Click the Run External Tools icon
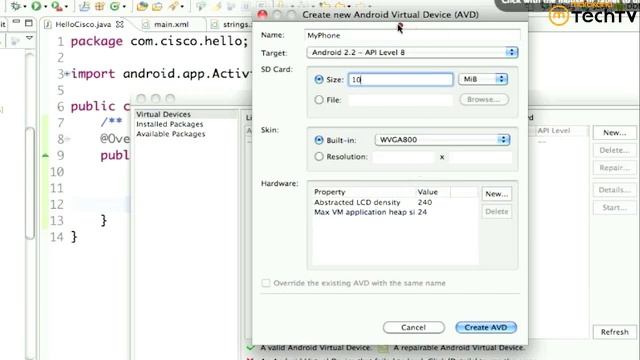 pyautogui.click(x=56, y=6)
